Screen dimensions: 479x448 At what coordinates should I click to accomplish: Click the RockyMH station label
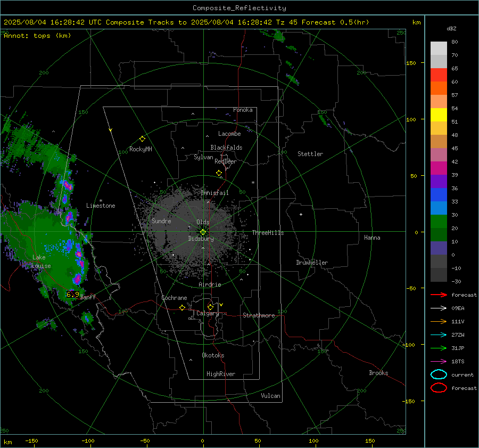point(141,149)
